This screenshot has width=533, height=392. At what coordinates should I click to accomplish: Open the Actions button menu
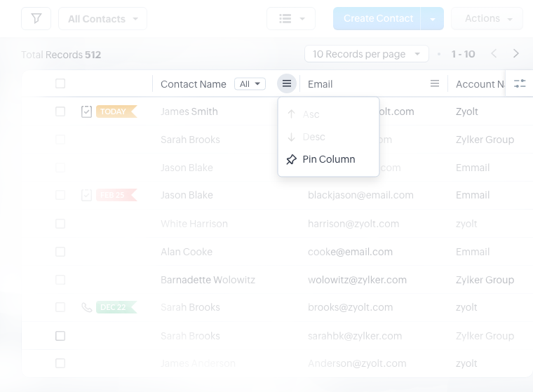pyautogui.click(x=487, y=19)
